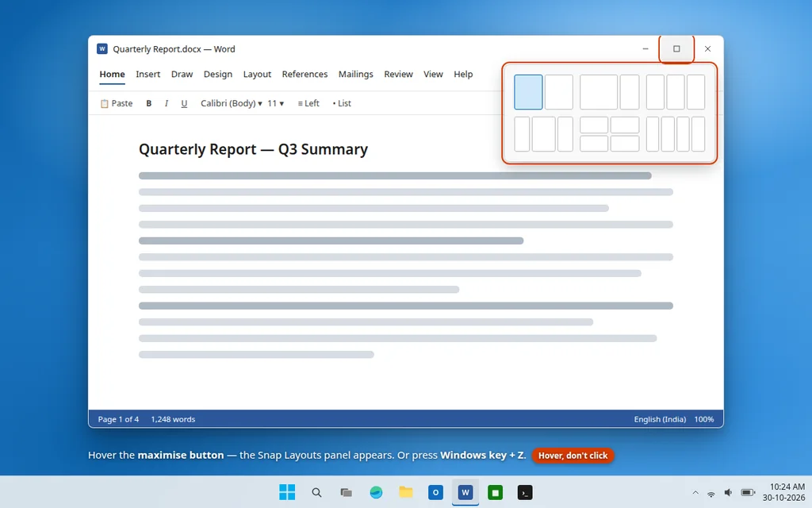812x508 pixels.
Task: Open the green square app on the taskbar
Action: (495, 492)
